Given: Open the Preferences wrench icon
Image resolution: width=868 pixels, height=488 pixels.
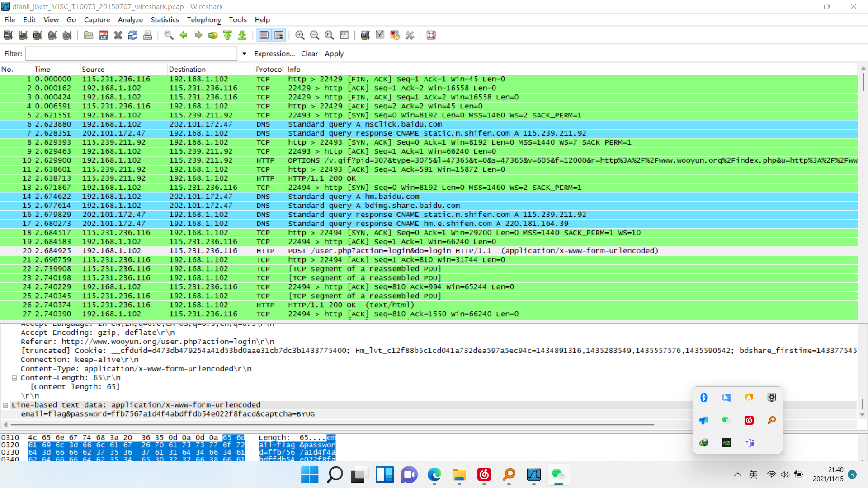Looking at the screenshot, I should tap(410, 35).
